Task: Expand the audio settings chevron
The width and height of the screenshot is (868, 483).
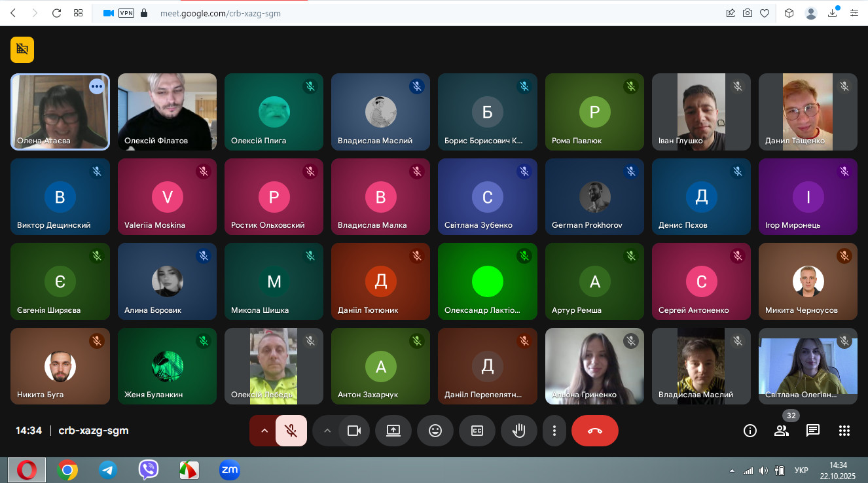Action: (x=264, y=431)
